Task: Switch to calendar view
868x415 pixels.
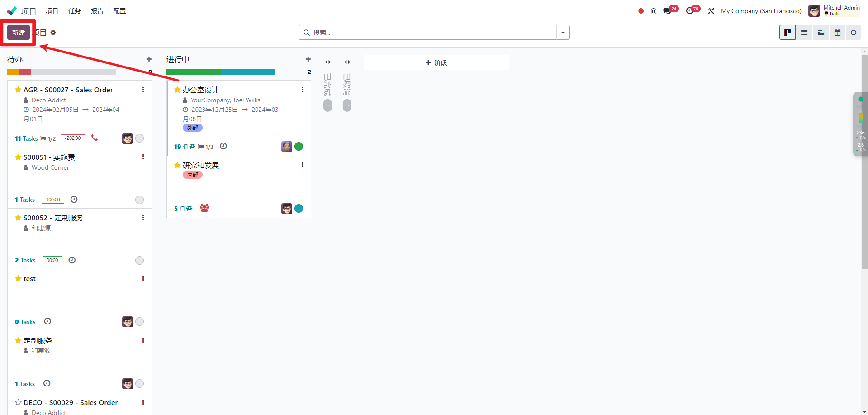Action: (837, 33)
